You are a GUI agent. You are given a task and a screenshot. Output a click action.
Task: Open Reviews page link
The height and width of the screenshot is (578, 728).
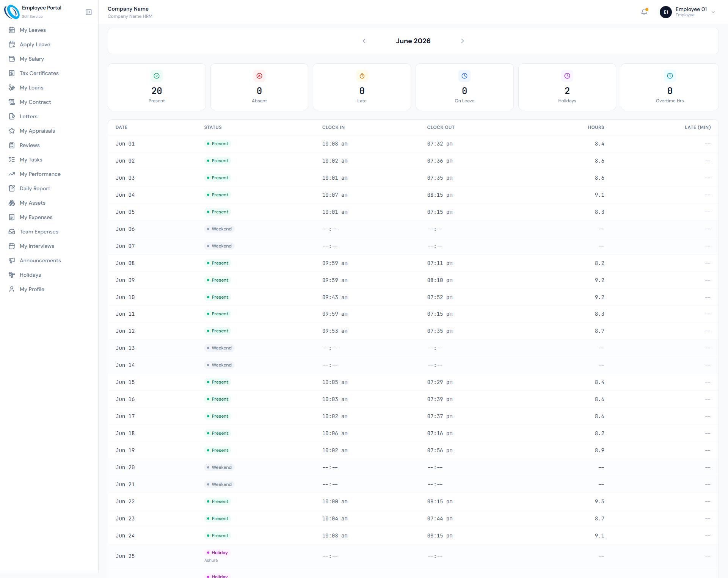tap(49, 145)
